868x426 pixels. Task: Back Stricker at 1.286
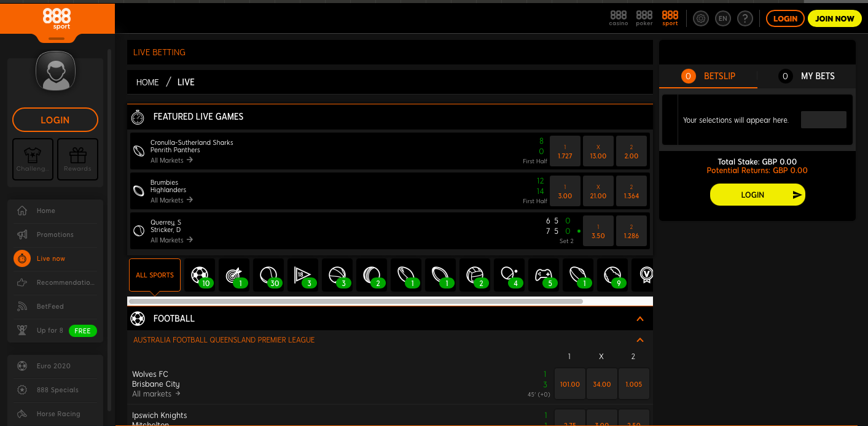631,231
